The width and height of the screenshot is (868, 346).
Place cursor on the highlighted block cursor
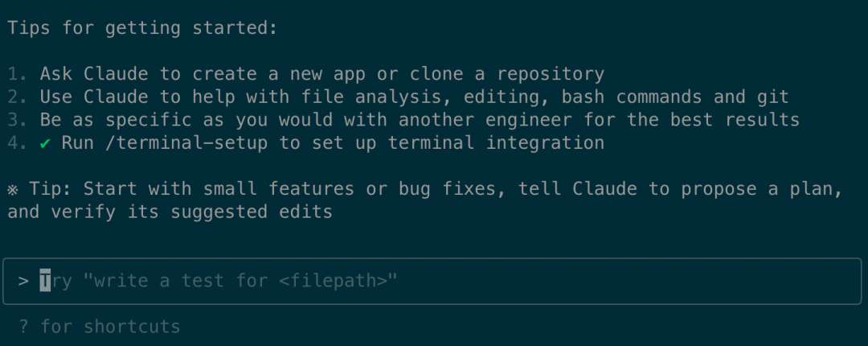(x=45, y=282)
